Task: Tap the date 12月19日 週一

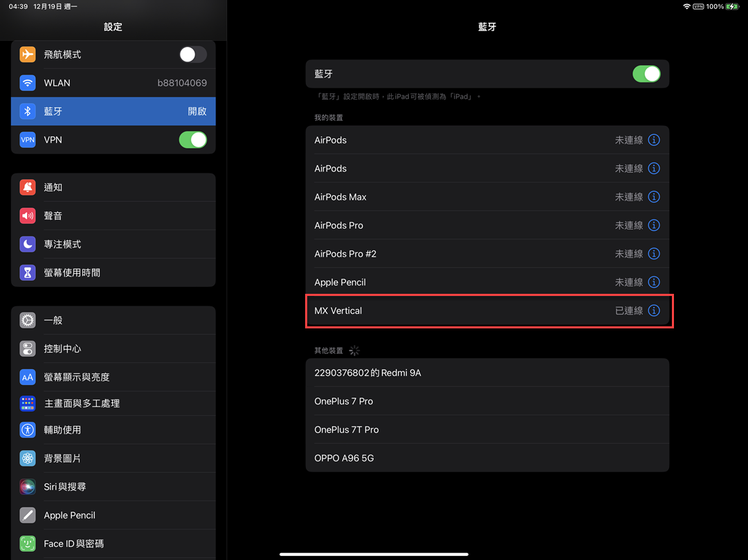Action: click(55, 7)
